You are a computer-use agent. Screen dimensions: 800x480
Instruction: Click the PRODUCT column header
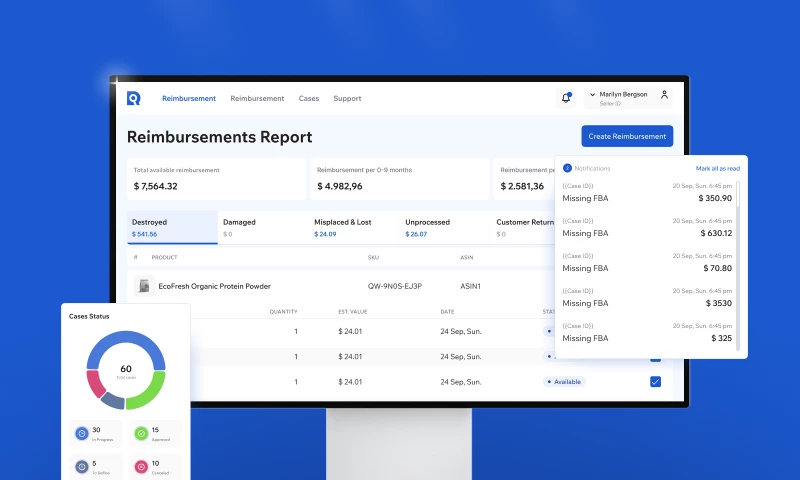(164, 258)
